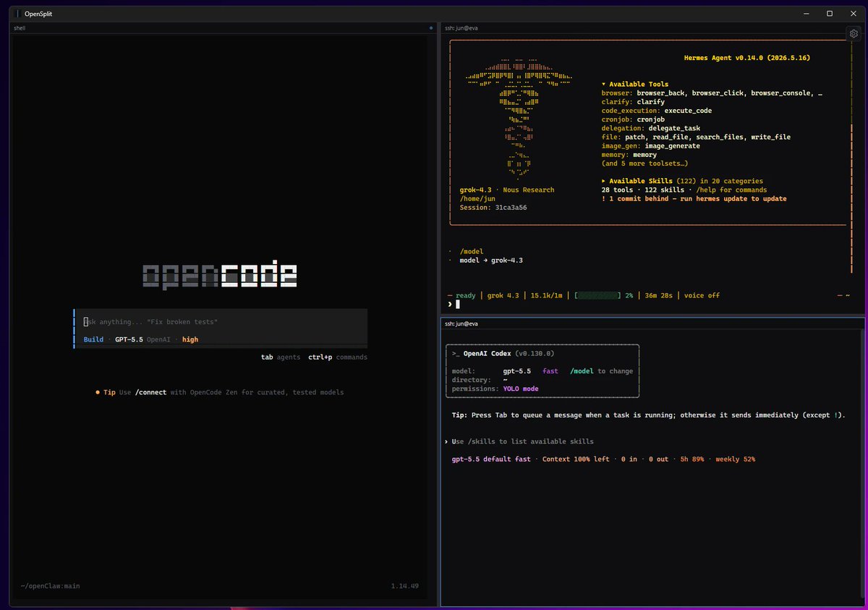Click "delegate_task" in delegation row

[x=674, y=128]
